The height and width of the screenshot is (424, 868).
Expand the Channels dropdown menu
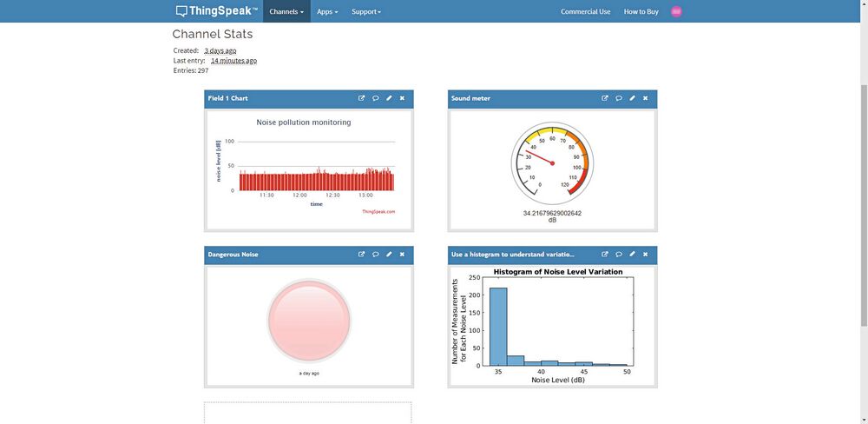point(286,11)
